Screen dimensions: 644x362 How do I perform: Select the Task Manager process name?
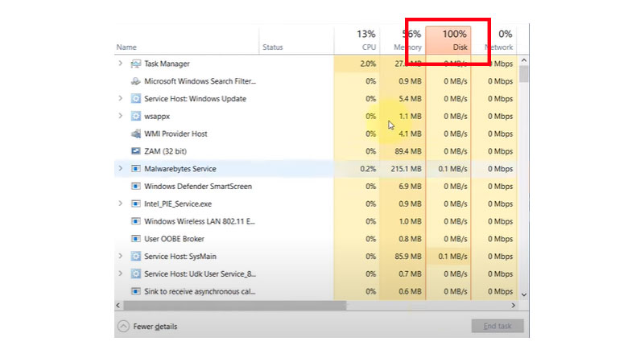167,64
